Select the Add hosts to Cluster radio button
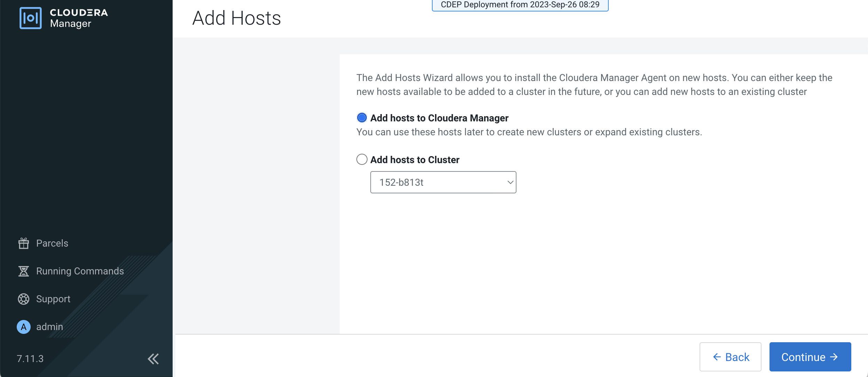Screen dimensions: 868x377 [362, 160]
